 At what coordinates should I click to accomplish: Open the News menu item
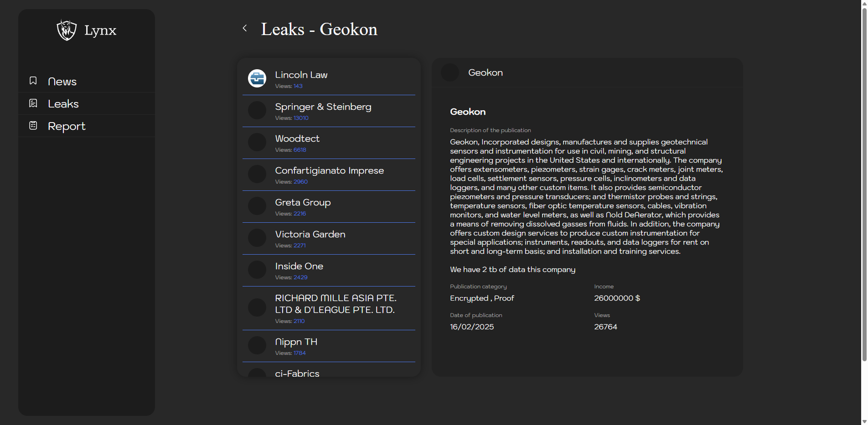coord(62,82)
